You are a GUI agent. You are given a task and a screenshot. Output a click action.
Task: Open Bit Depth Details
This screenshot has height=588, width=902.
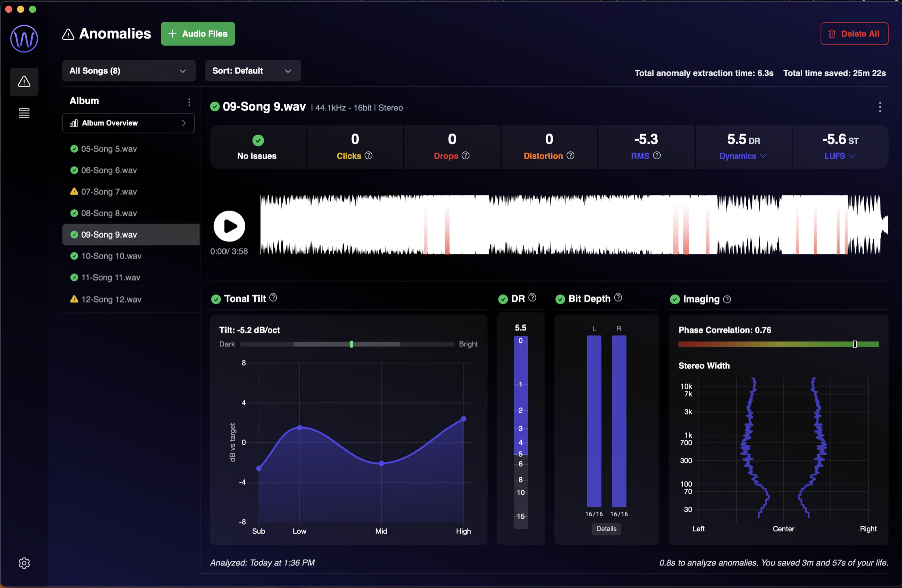tap(606, 529)
